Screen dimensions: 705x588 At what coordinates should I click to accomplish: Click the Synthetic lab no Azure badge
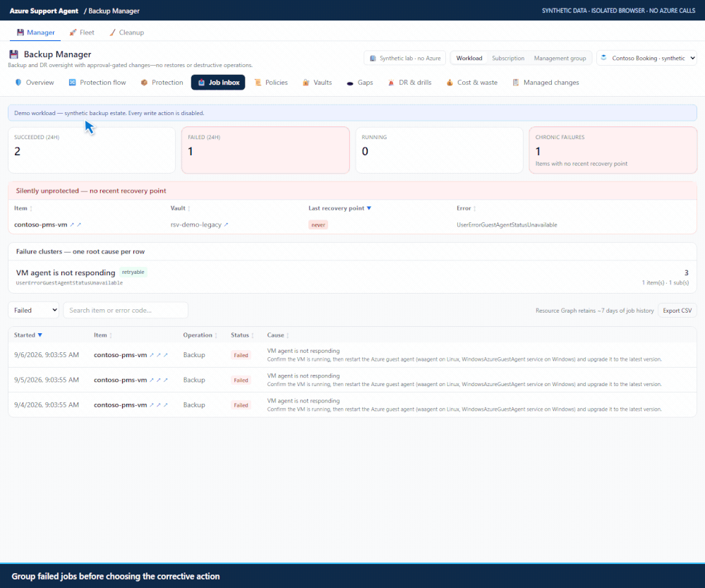point(404,58)
